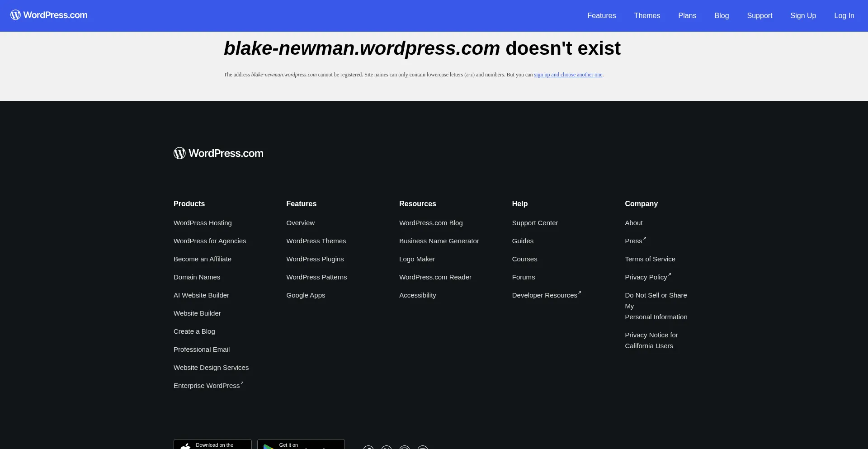Open the Overview link under Features
This screenshot has width=868, height=449.
click(x=300, y=223)
